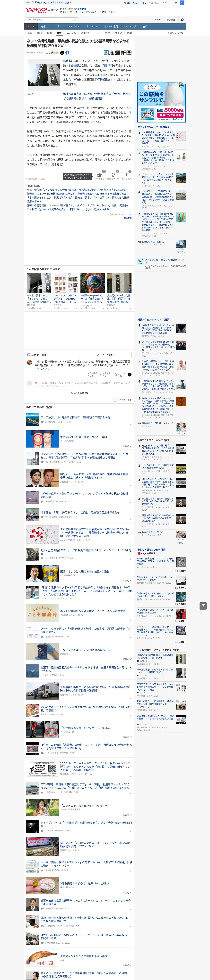
Task: Click the header search magnifier button
Action: click(x=182, y=3)
